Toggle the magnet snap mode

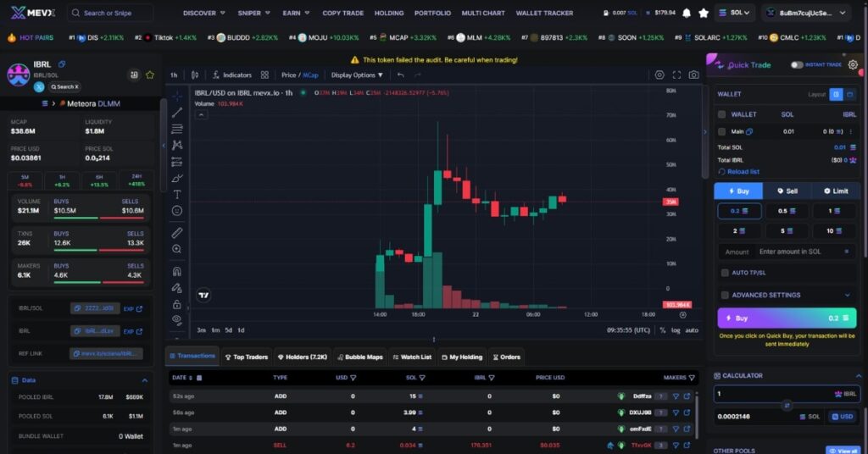176,272
